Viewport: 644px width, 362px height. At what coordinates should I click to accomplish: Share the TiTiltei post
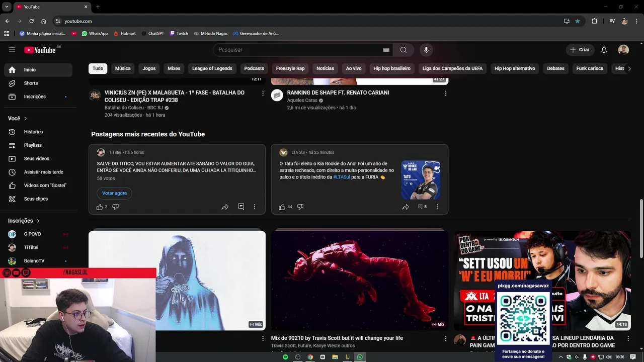[x=225, y=207]
